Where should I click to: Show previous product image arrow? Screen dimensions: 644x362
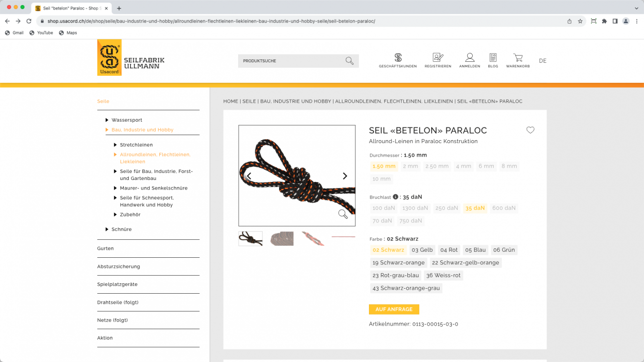click(249, 176)
